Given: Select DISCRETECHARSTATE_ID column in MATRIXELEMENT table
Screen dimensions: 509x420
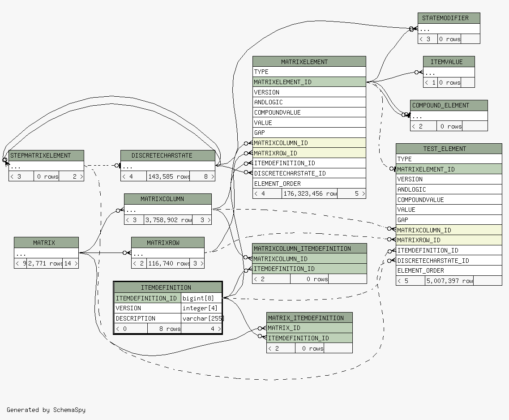Looking at the screenshot, I should point(309,173).
